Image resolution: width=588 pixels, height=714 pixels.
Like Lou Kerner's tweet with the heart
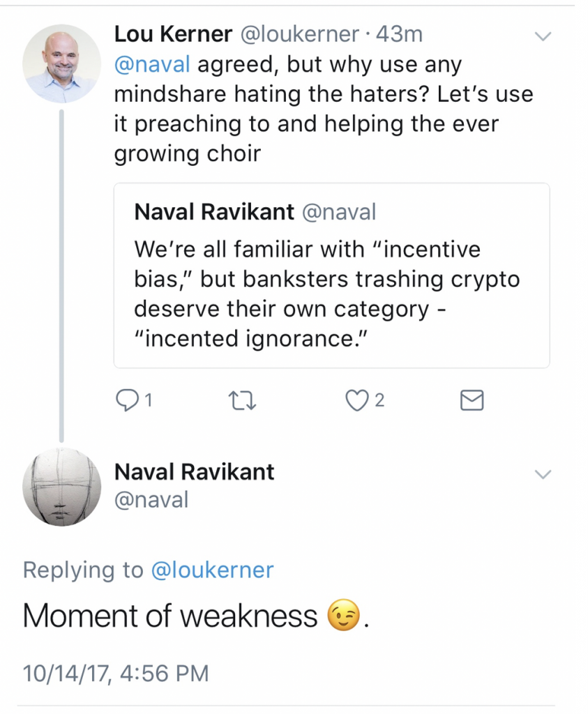pos(357,400)
